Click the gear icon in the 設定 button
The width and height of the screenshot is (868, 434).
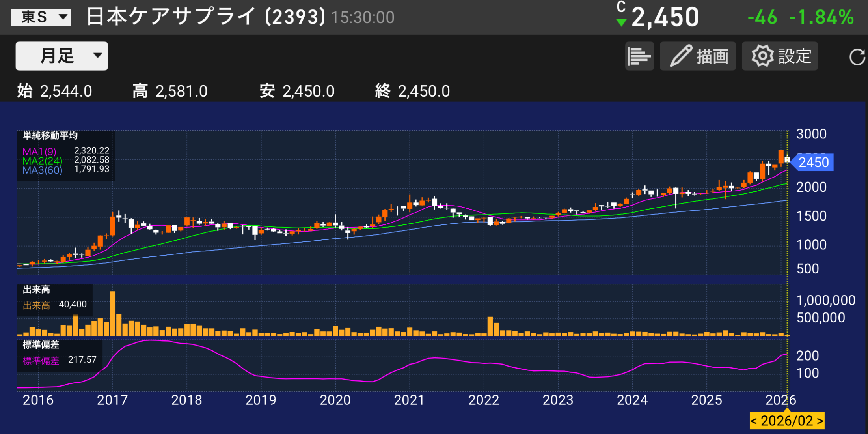tap(762, 56)
